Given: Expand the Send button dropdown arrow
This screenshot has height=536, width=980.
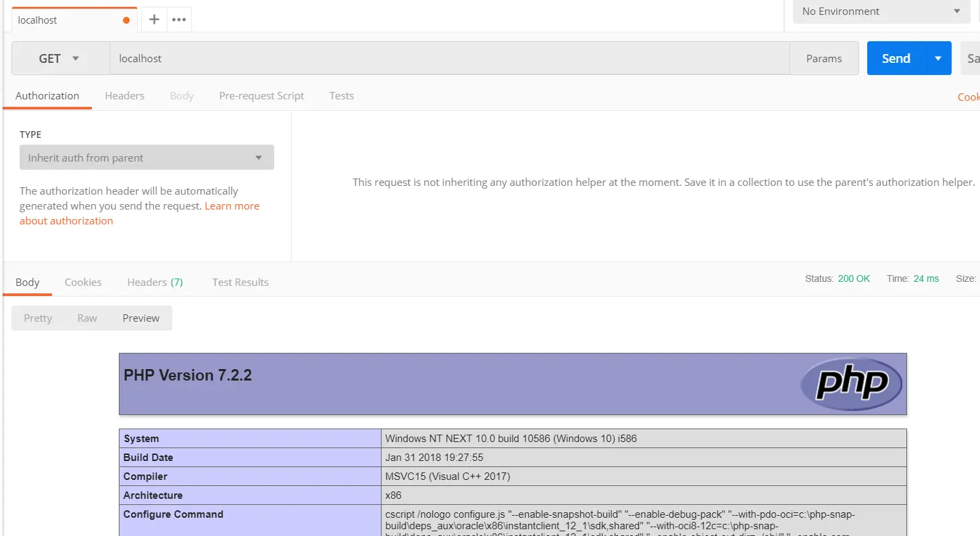Looking at the screenshot, I should 938,58.
